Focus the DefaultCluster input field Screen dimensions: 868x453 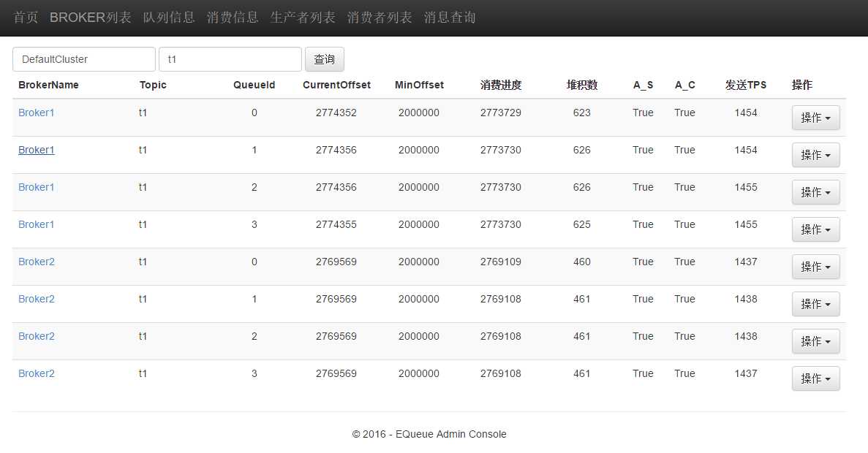point(83,59)
